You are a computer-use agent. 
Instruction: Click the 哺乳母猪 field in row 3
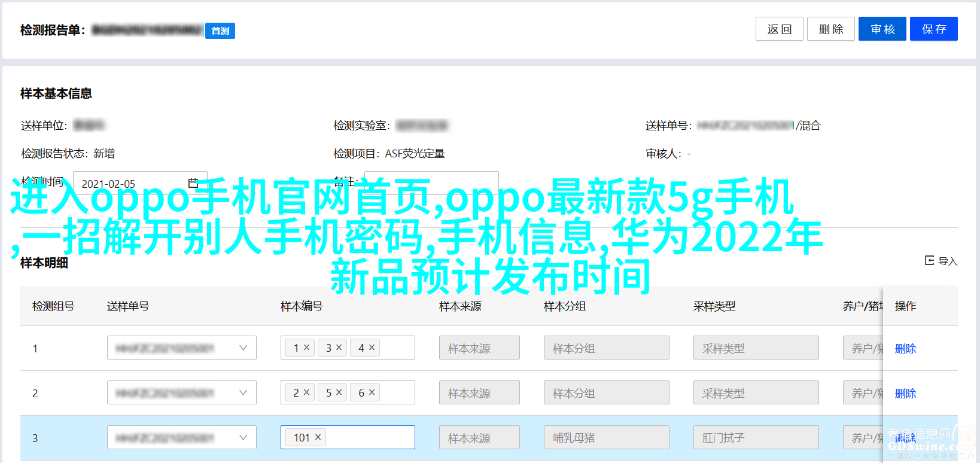607,437
